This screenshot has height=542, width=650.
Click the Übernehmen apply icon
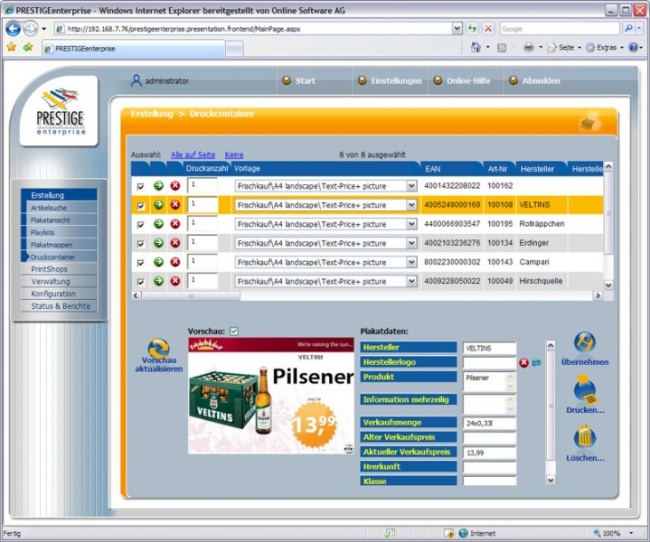[x=585, y=343]
